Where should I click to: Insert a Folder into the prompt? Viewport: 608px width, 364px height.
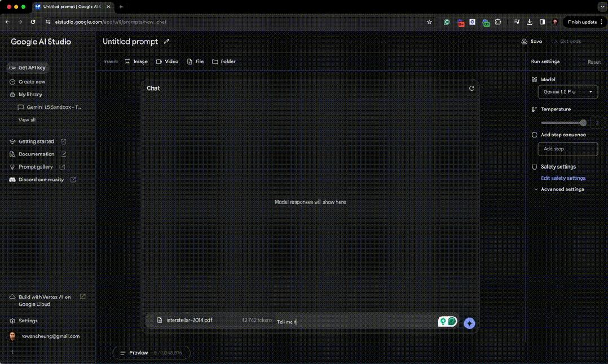(x=224, y=61)
